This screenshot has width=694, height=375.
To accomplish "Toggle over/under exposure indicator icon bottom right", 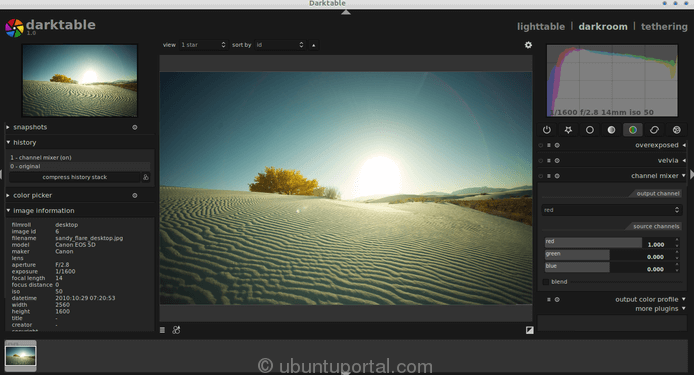I will [x=529, y=330].
